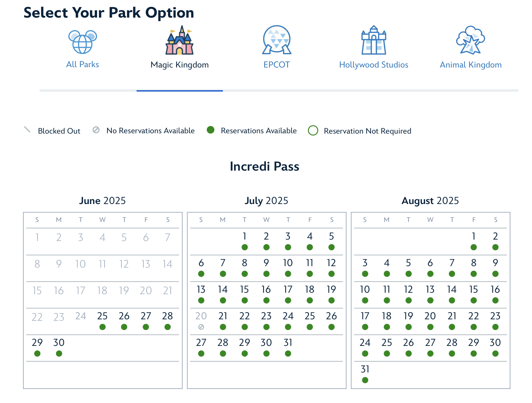532x403 pixels.
Task: Click the EPCOT sphere icon
Action: tap(276, 40)
